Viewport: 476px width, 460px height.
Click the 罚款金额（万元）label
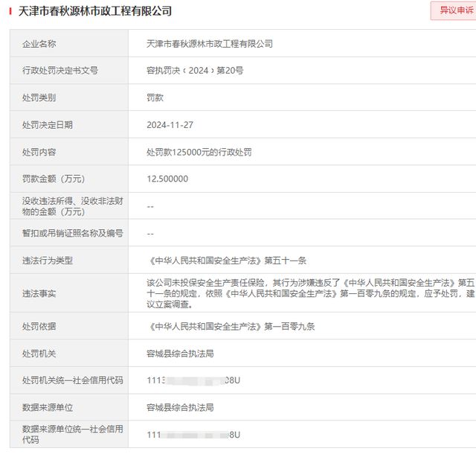pos(54,179)
